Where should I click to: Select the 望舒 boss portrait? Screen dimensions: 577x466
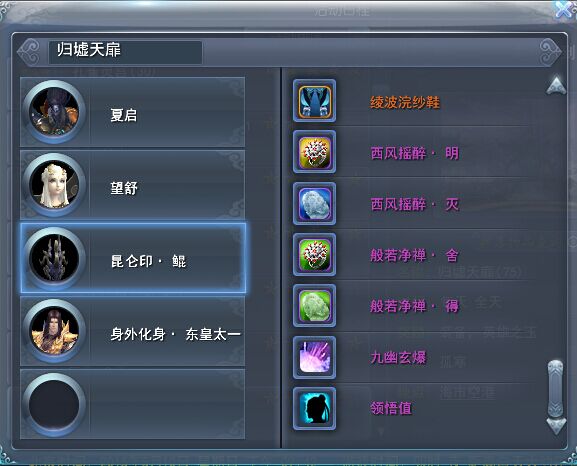coord(54,184)
